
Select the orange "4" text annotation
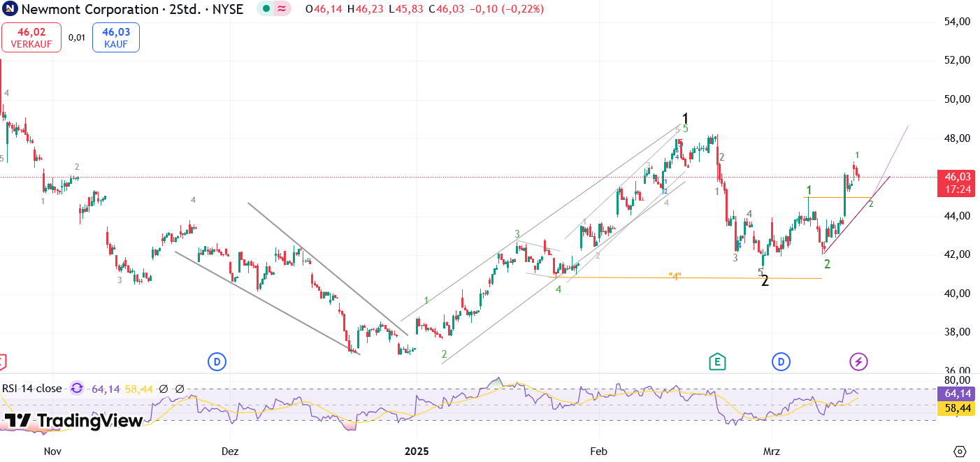point(675,276)
